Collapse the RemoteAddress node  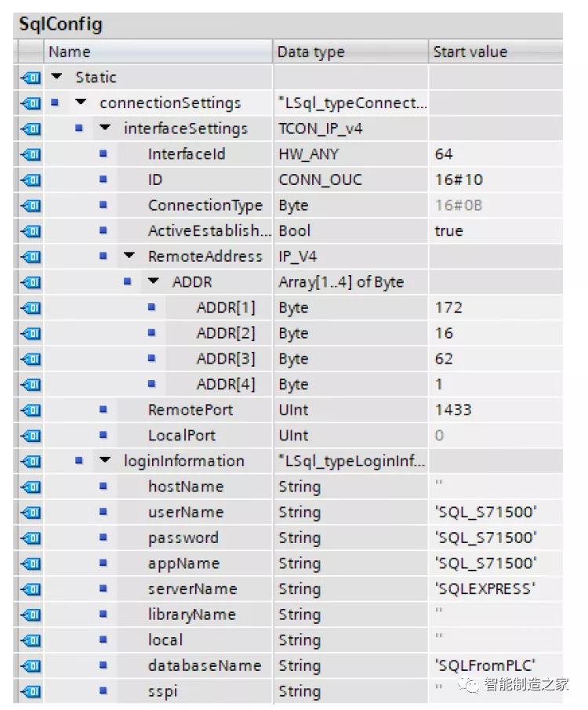(x=129, y=255)
